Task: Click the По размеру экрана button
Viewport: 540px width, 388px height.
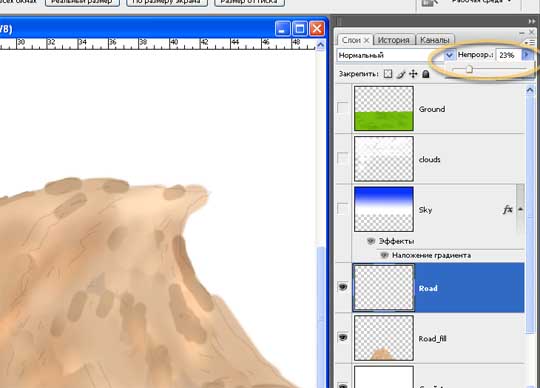Action: pos(167,2)
